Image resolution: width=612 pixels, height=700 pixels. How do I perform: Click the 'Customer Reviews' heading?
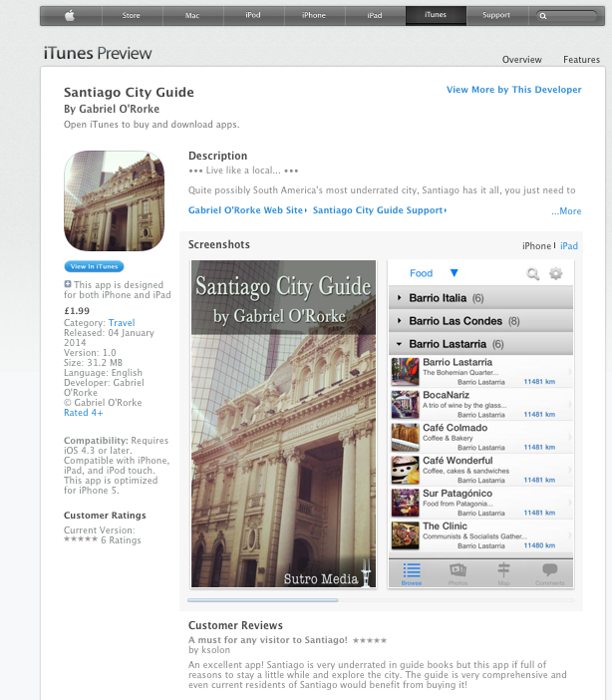(x=235, y=625)
